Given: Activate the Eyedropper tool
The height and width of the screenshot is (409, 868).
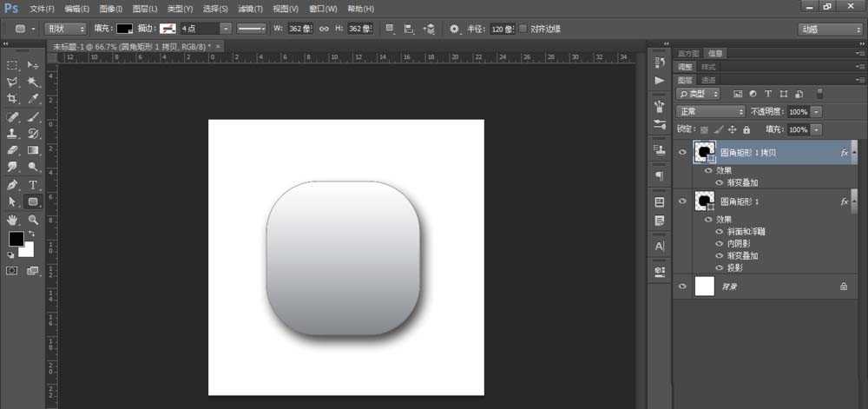Looking at the screenshot, I should 33,99.
